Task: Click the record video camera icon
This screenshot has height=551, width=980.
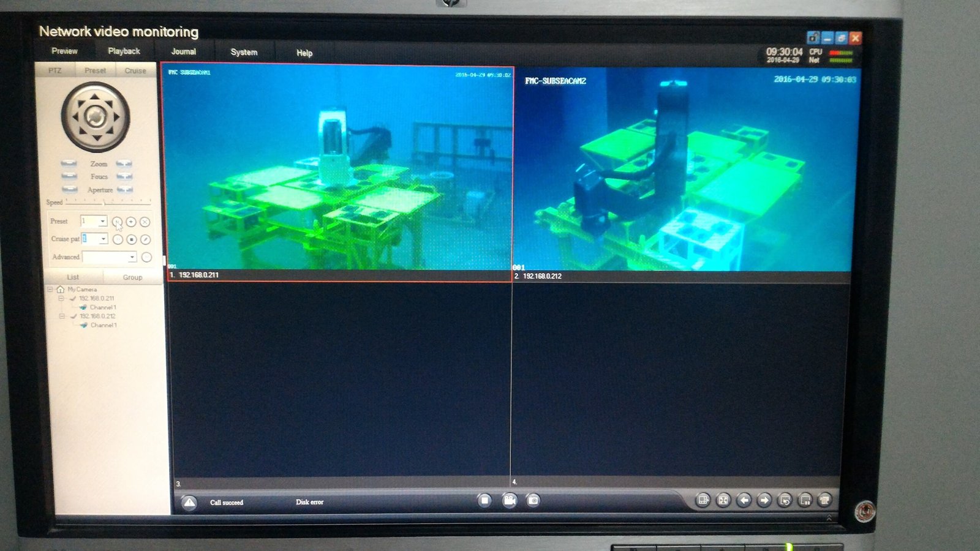Action: point(509,500)
